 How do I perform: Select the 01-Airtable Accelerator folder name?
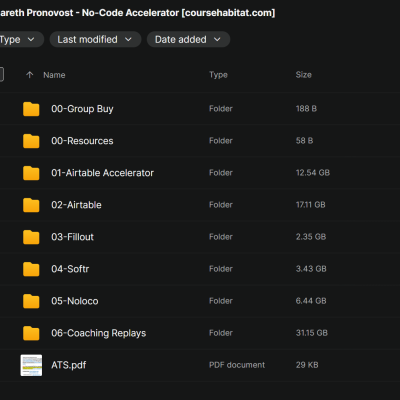103,173
